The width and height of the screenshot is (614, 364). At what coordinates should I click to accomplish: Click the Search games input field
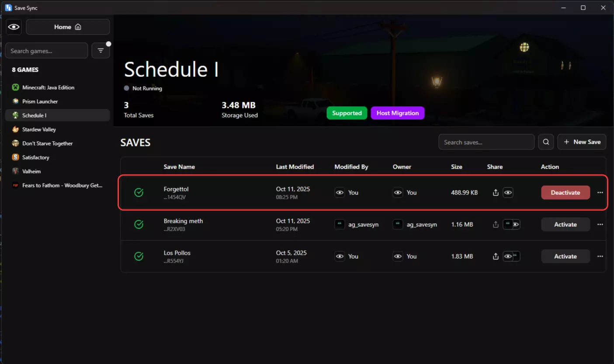(46, 51)
